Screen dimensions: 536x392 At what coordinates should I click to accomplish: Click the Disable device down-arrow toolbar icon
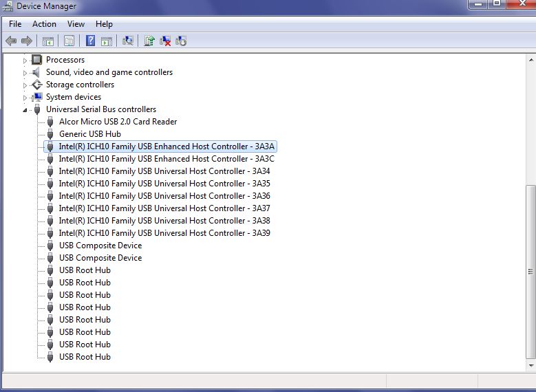click(x=181, y=41)
